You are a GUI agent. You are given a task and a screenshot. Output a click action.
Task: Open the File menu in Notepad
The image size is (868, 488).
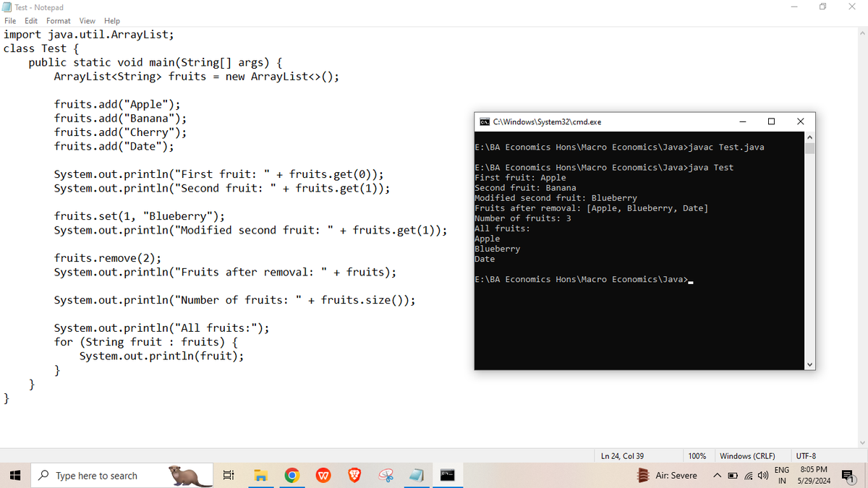[11, 21]
